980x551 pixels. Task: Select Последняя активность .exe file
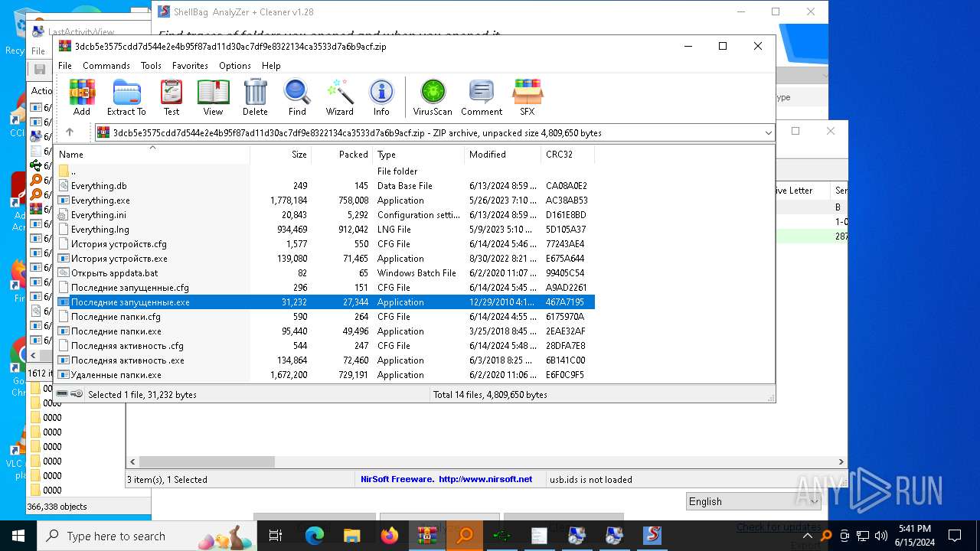click(x=325, y=360)
